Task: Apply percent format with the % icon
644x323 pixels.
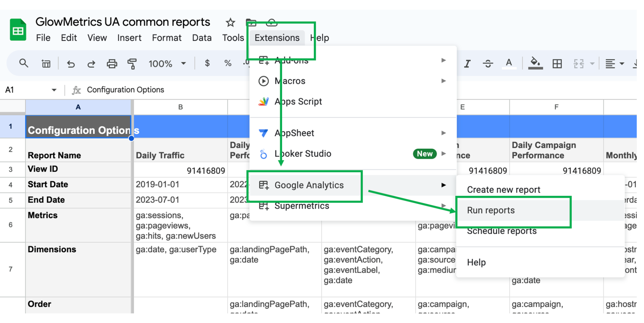Action: pos(227,63)
